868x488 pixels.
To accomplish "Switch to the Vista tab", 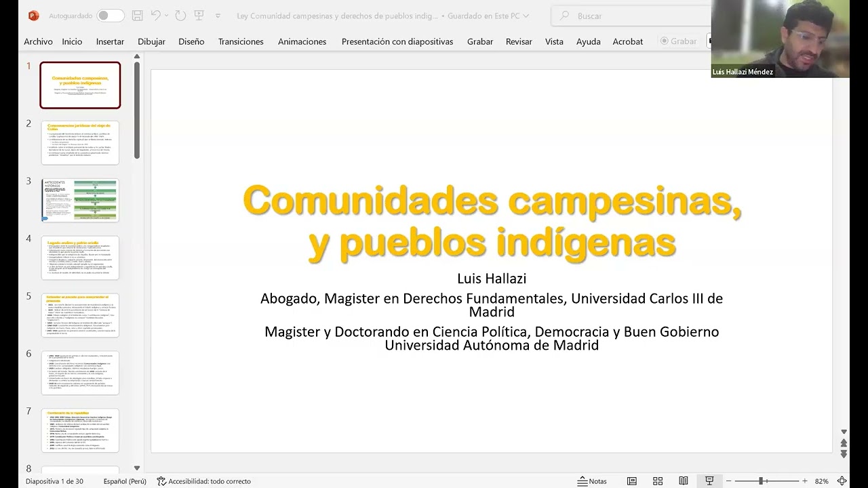I will 554,41.
